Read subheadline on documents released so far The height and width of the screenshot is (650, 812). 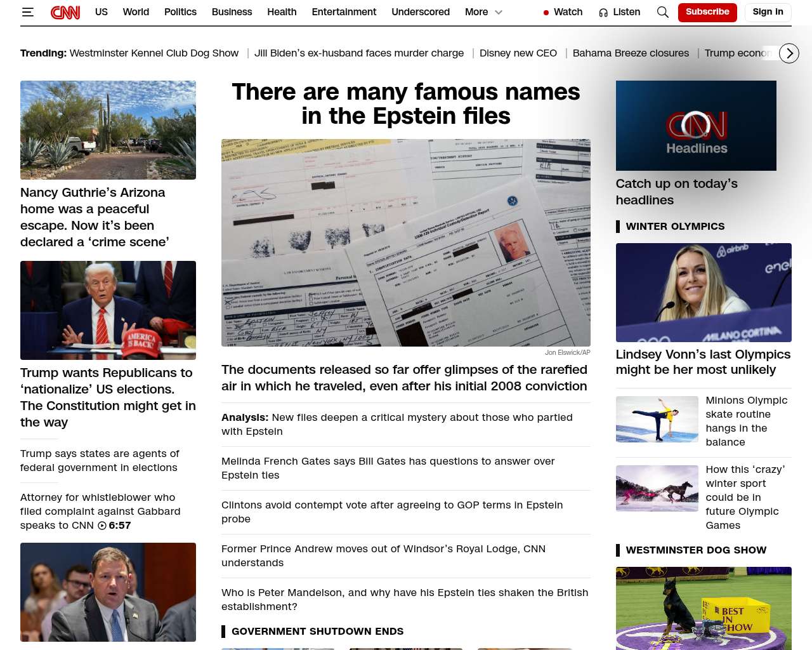coord(404,378)
